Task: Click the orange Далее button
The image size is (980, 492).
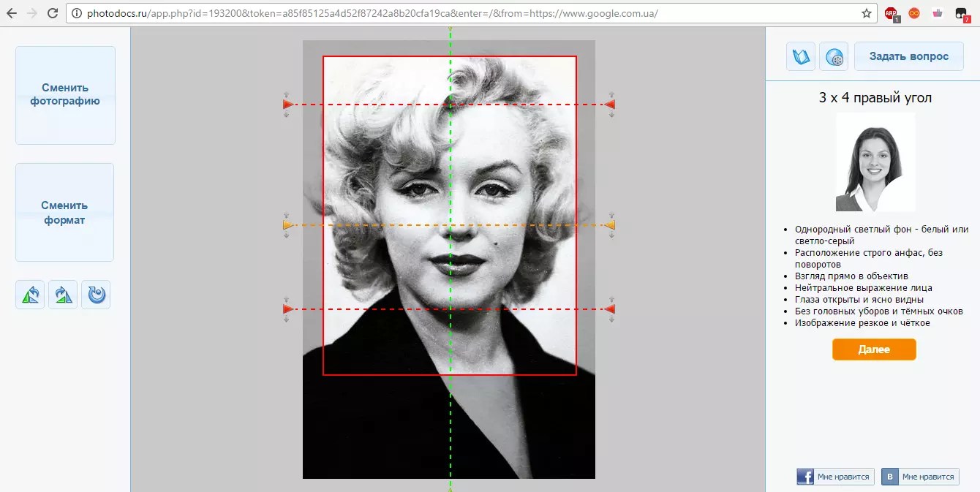Action: (x=874, y=349)
